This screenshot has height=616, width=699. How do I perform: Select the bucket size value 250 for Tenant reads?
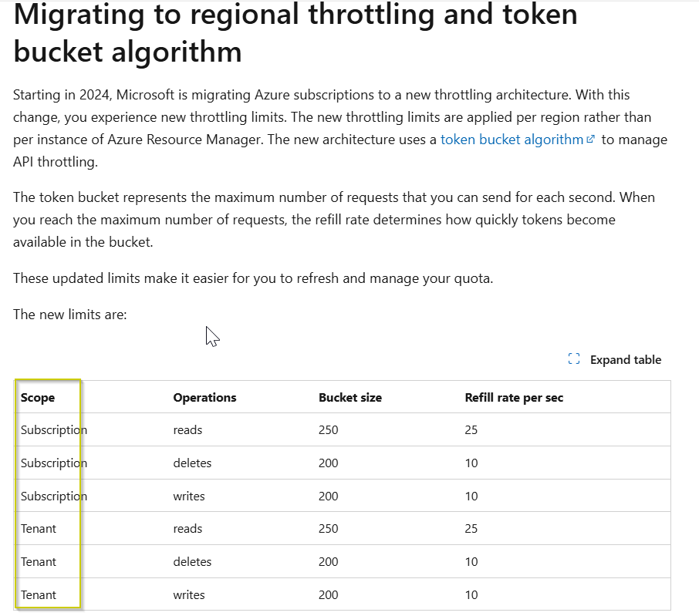(328, 528)
